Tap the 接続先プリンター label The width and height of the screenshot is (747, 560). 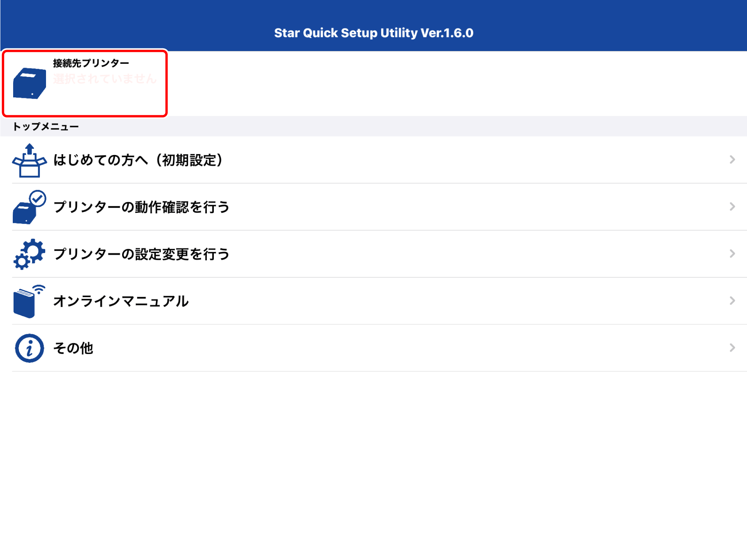[91, 63]
